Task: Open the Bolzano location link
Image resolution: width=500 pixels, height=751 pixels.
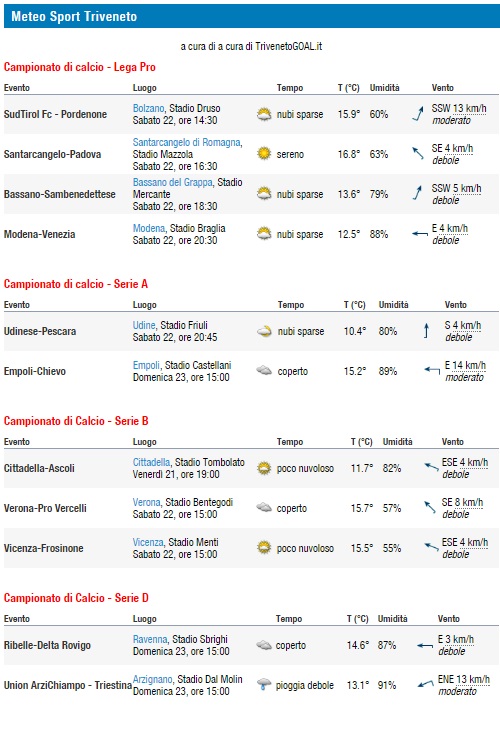Action: click(x=148, y=108)
